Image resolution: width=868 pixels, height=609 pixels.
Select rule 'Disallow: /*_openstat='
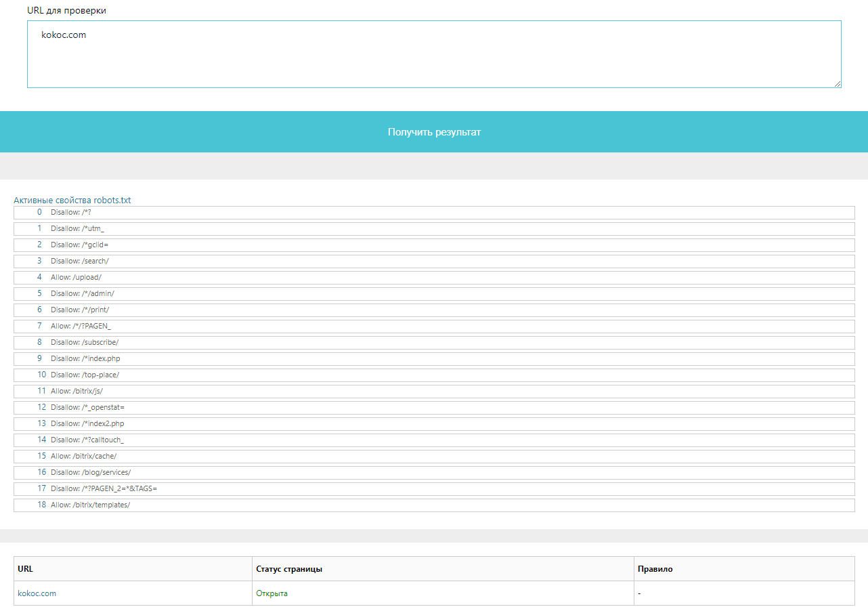click(434, 408)
